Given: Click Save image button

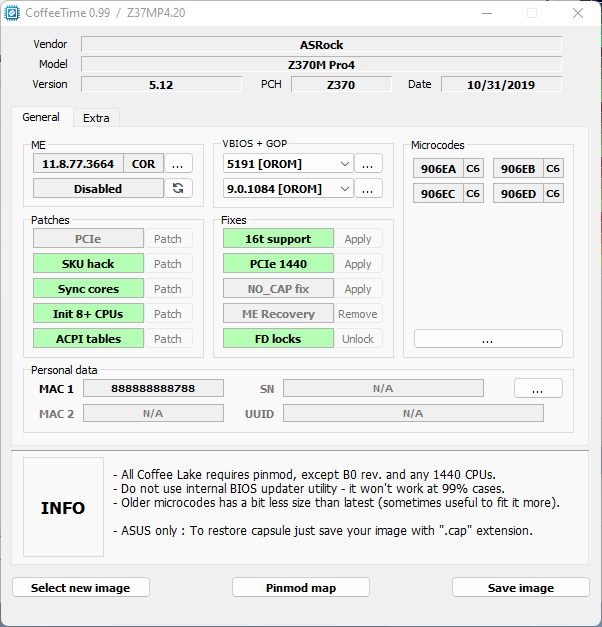Looking at the screenshot, I should click(521, 587).
